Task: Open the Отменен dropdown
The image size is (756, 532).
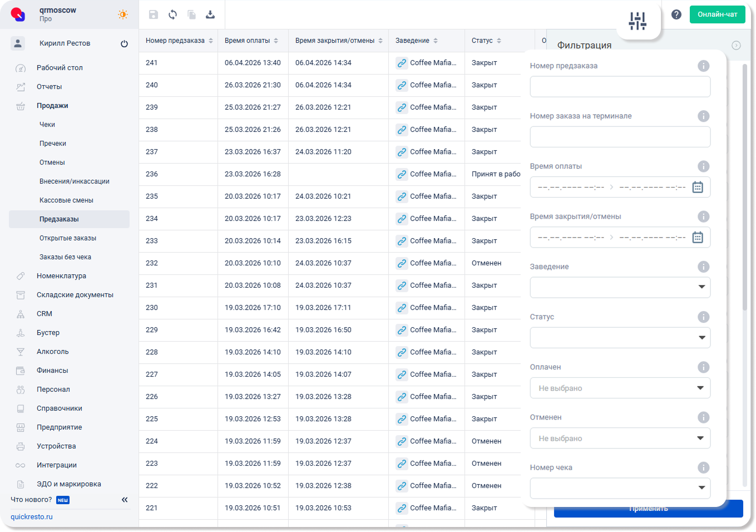Action: (700, 438)
